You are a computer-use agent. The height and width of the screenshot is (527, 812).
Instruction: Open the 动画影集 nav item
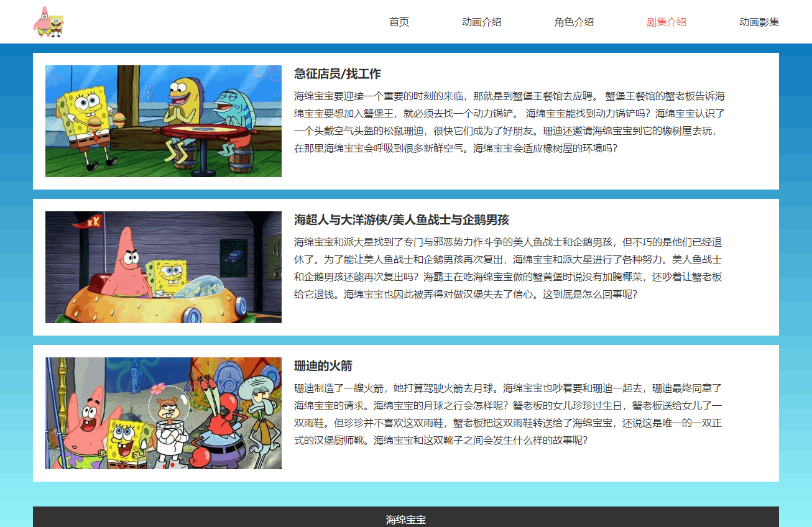(759, 22)
